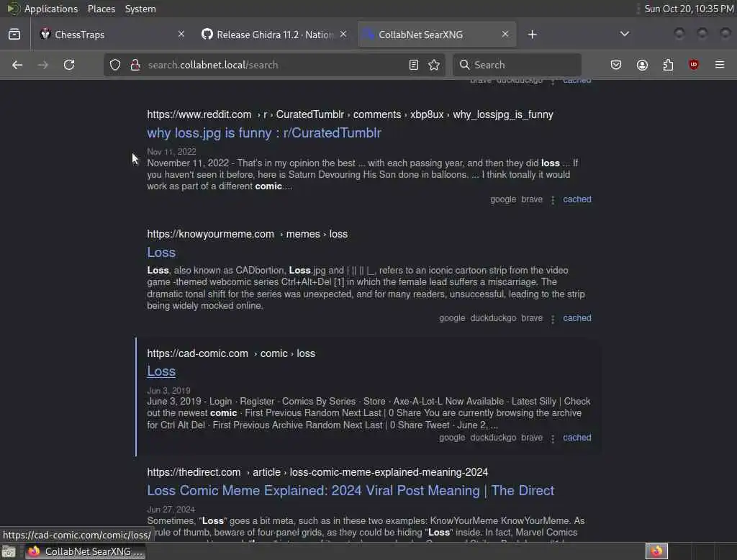Viewport: 737px width, 560px height.
Task: Expand more options for reddit result
Action: click(x=553, y=200)
